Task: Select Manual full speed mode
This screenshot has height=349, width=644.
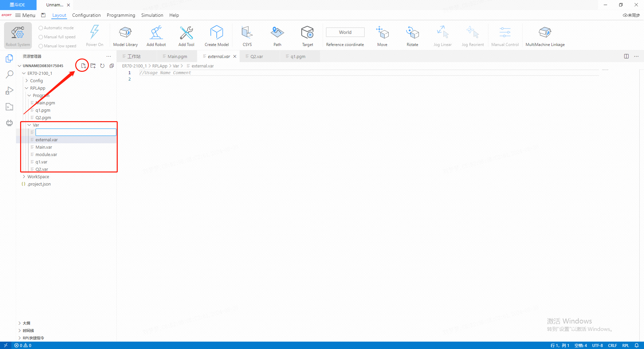Action: point(41,37)
